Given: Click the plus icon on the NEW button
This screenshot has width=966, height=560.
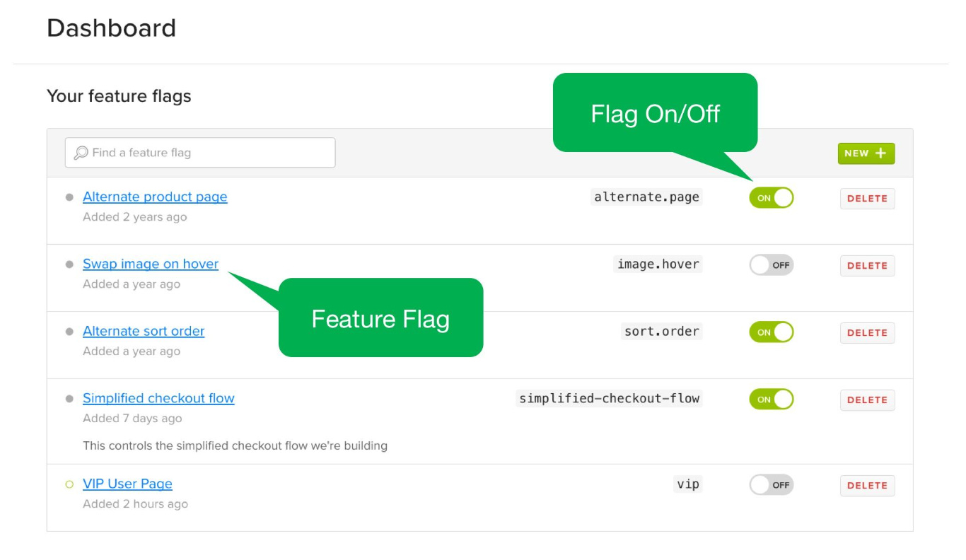Looking at the screenshot, I should coord(879,153).
